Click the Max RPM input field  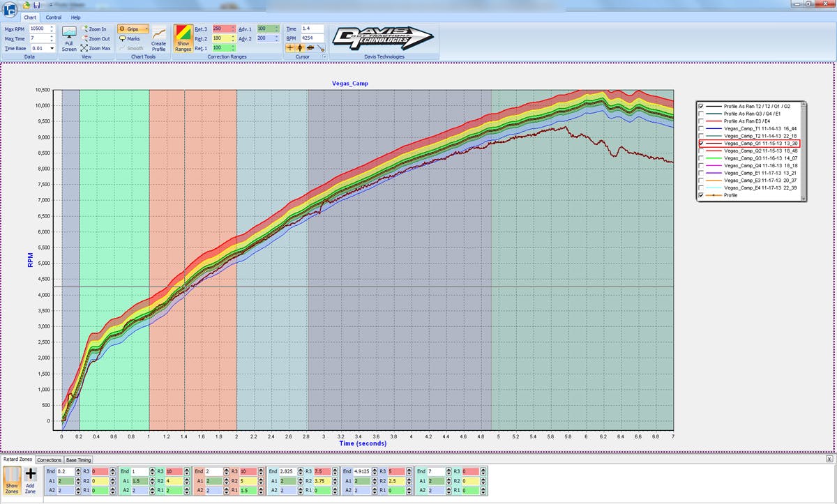pos(38,29)
